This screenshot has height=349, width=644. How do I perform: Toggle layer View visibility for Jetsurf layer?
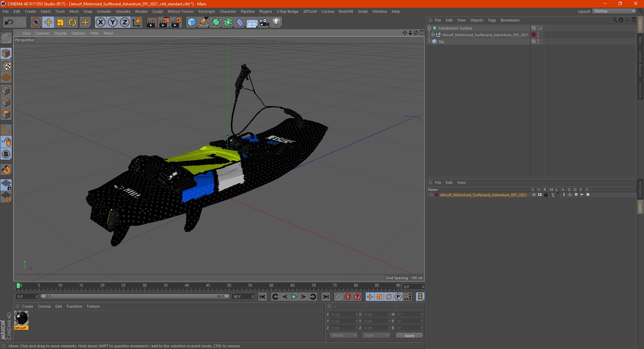click(540, 195)
